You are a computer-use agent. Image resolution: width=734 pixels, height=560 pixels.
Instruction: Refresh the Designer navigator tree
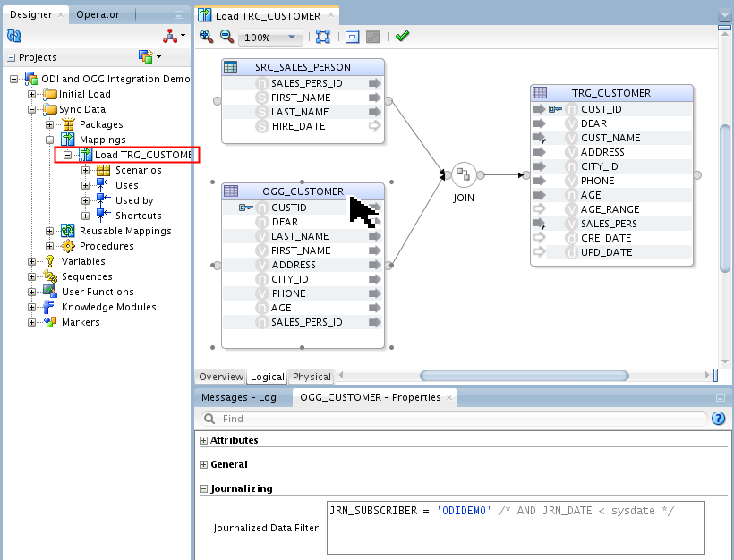12,36
